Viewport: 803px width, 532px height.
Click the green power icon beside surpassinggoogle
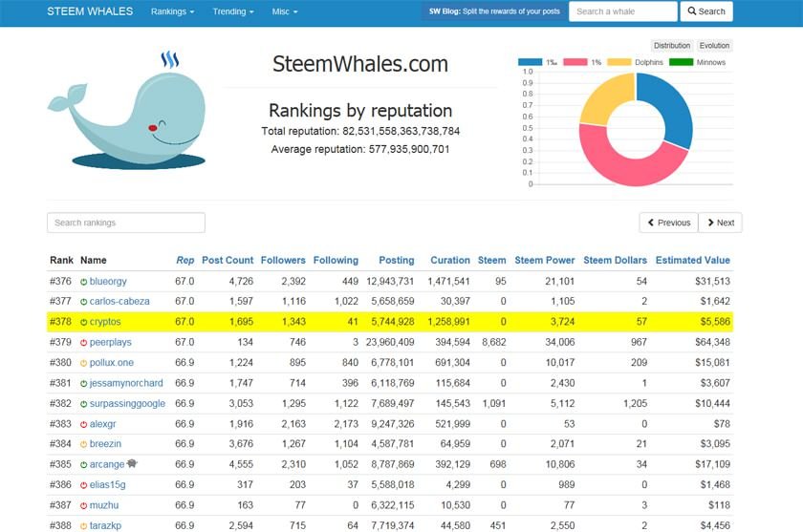click(83, 404)
